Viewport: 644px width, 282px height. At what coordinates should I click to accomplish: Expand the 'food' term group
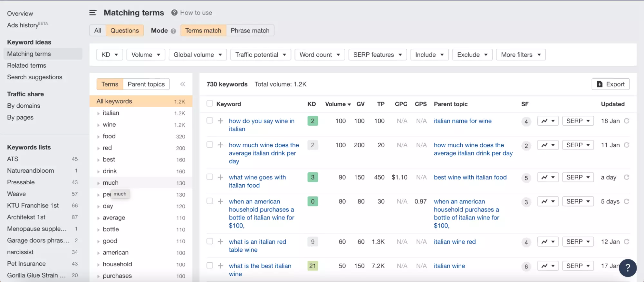pyautogui.click(x=98, y=137)
